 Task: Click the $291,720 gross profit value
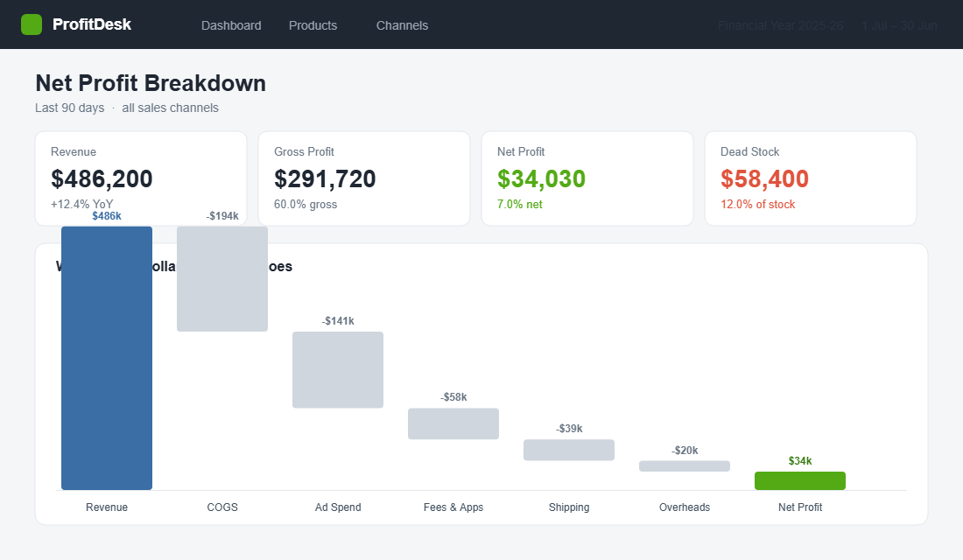point(325,178)
